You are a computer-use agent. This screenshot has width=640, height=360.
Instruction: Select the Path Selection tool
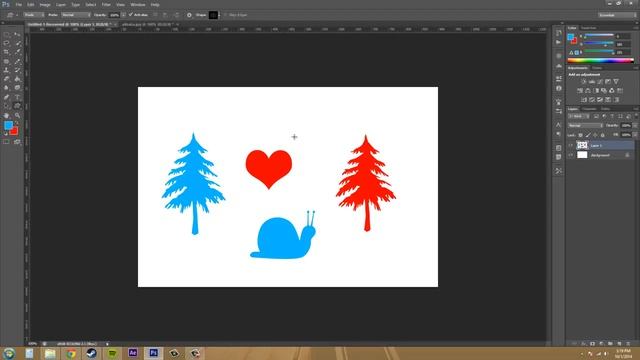click(6, 106)
